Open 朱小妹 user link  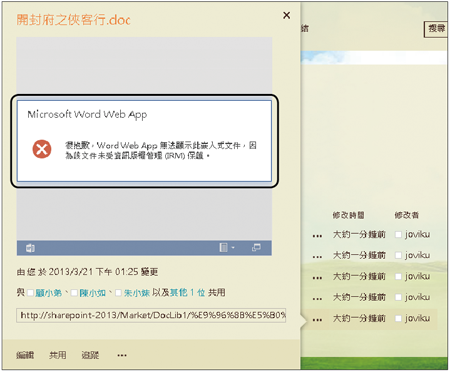coord(137,293)
